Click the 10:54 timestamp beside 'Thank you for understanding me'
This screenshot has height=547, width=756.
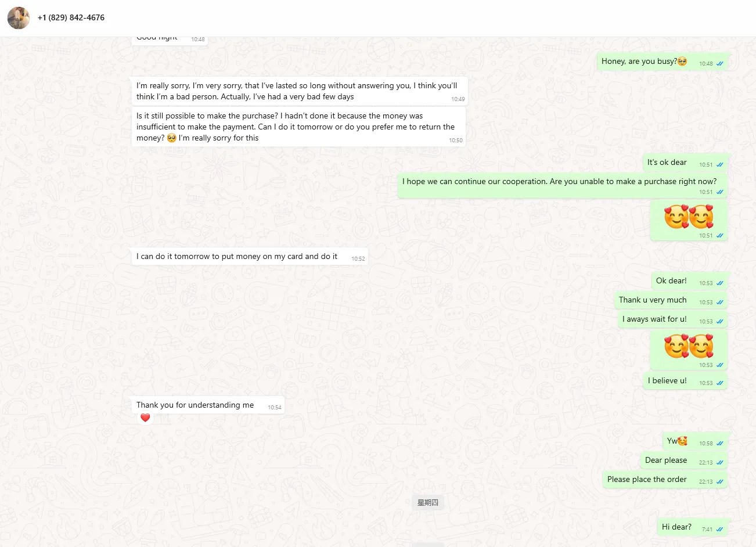pyautogui.click(x=275, y=408)
